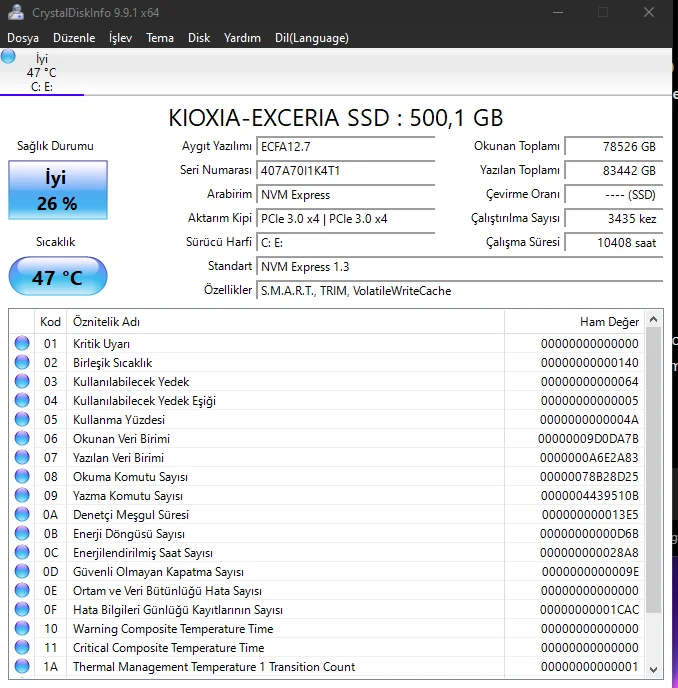Click the PCIe 3.0 x4 transfer mode field
678x688 pixels.
(x=346, y=219)
